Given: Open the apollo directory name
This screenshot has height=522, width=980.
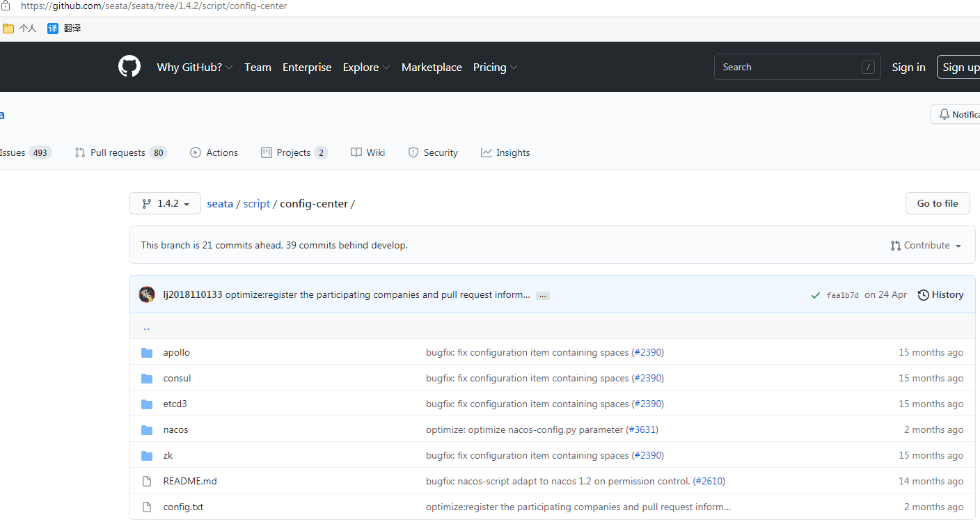Looking at the screenshot, I should point(177,353).
